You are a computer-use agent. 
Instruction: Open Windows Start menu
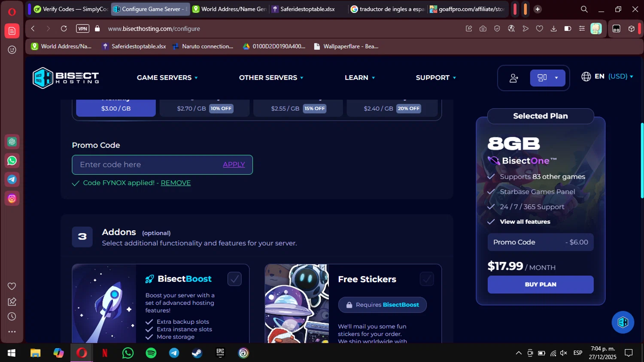[x=12, y=353]
